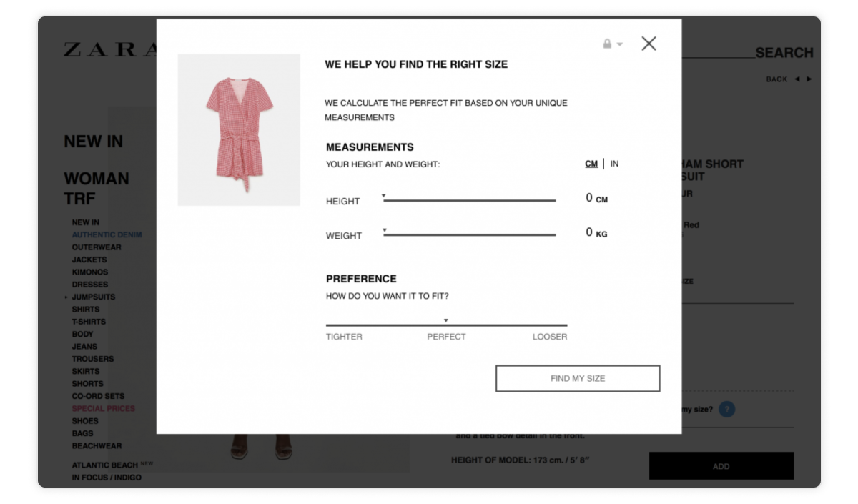Screen dimensions: 858x504
Task: Select AUTHENTIC DENIM in the sidebar menu
Action: pos(107,234)
